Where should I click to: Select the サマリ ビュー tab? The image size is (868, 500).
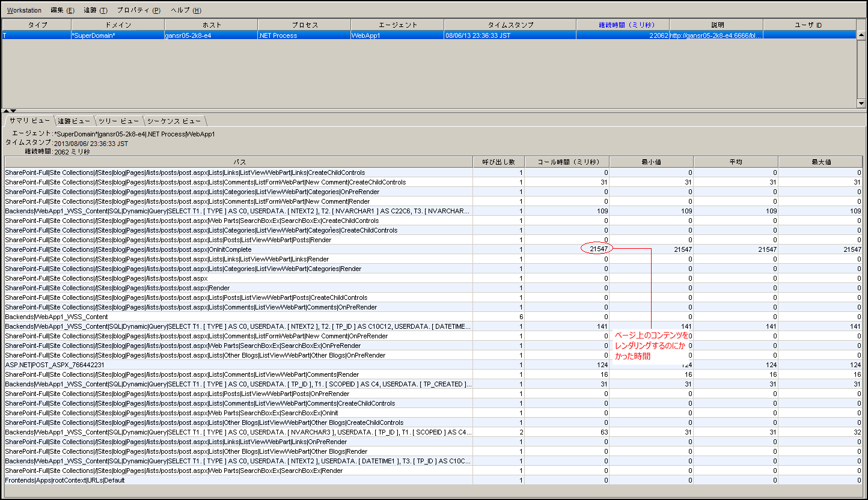click(29, 121)
